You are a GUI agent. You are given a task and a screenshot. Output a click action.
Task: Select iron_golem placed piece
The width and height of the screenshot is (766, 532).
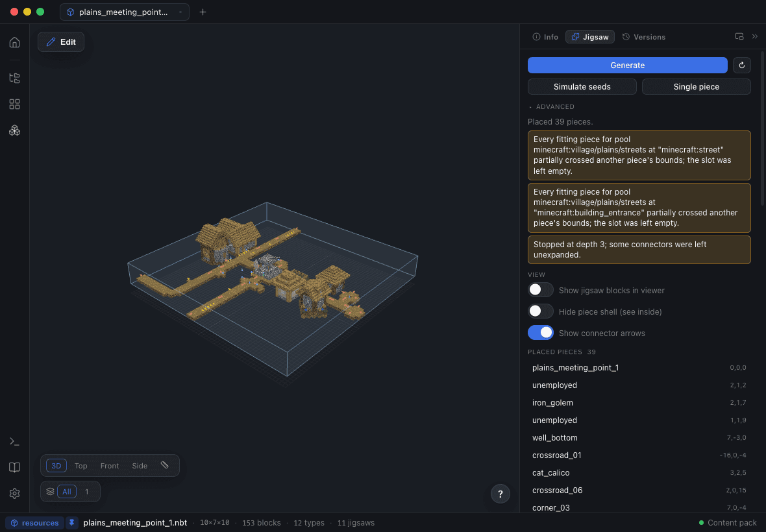pos(639,403)
